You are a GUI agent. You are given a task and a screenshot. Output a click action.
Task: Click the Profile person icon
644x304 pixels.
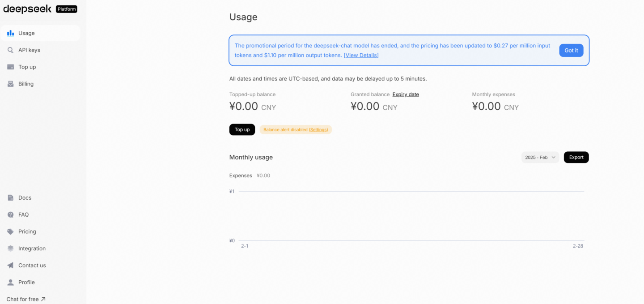(10, 283)
